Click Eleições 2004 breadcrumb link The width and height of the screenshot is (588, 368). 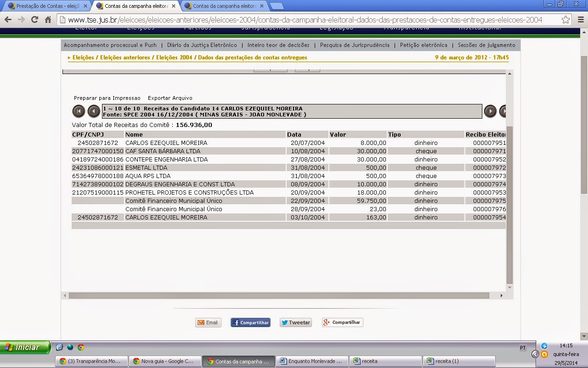174,57
